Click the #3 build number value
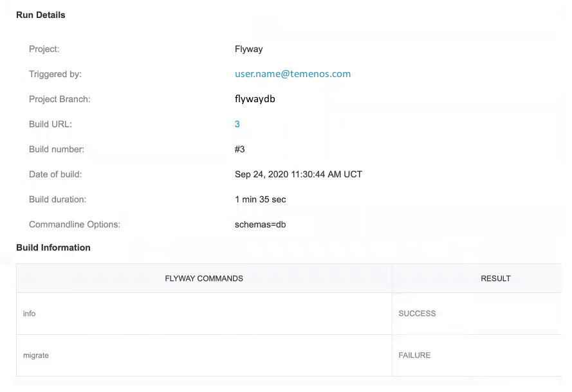572x392 pixels. 240,149
